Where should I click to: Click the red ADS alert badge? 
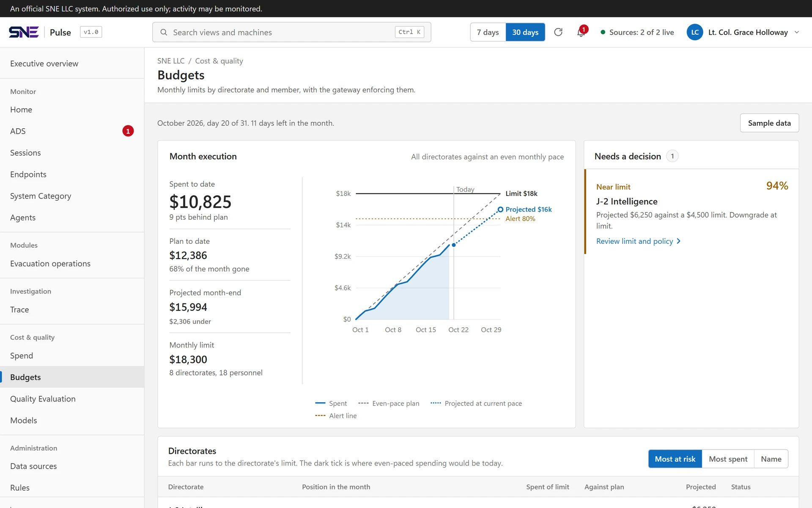pos(128,131)
